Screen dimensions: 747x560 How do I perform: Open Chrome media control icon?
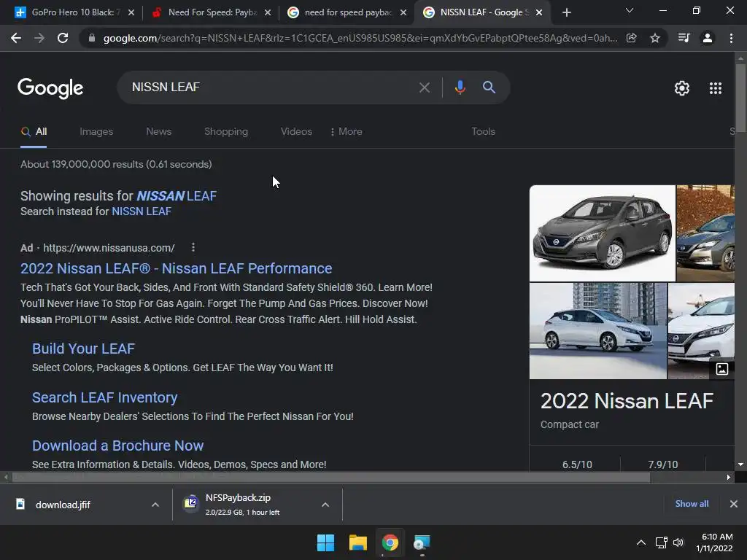click(684, 38)
